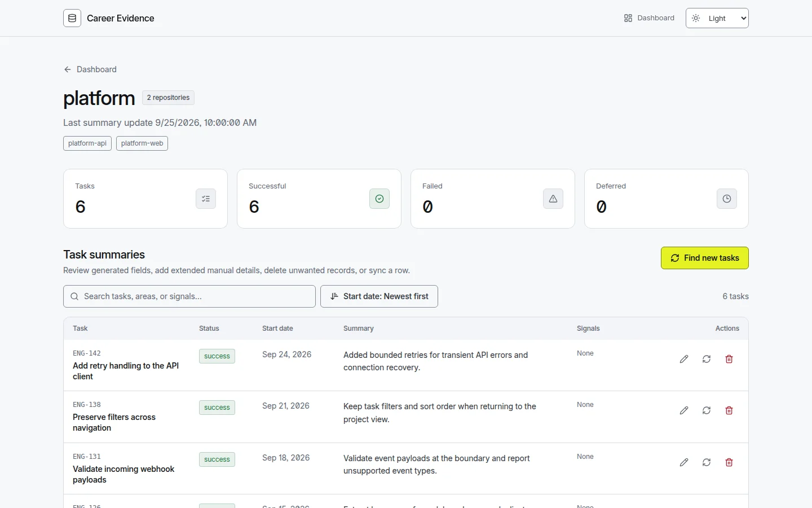This screenshot has width=812, height=508.
Task: Open the Dashboard link in the header
Action: point(649,18)
